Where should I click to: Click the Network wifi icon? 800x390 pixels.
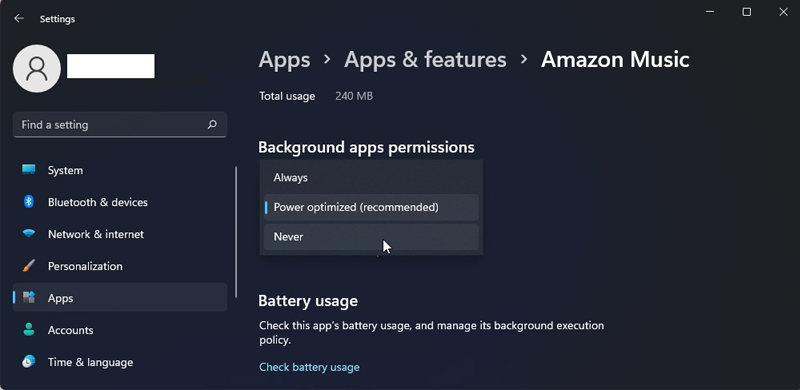29,234
